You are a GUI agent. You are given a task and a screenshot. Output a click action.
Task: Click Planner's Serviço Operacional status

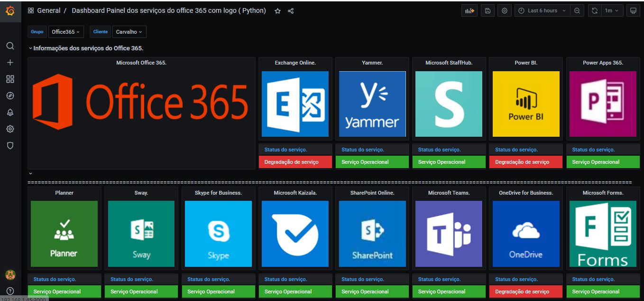pos(64,292)
